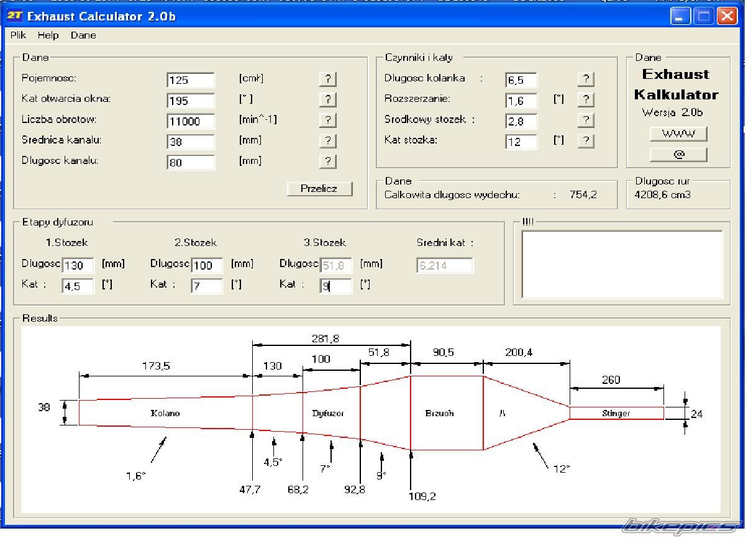Open the Plik menu
Image resolution: width=756 pixels, height=541 pixels.
tap(18, 35)
